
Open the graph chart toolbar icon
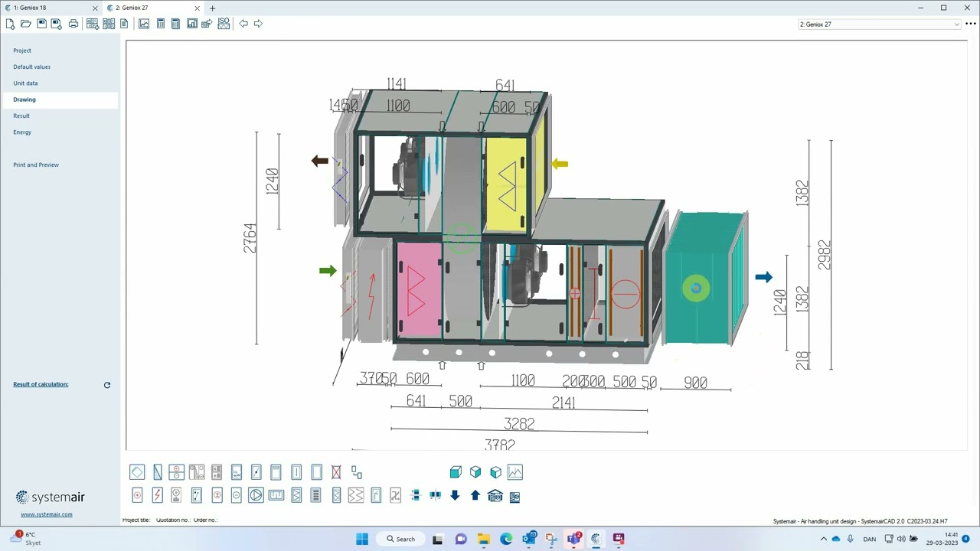144,24
